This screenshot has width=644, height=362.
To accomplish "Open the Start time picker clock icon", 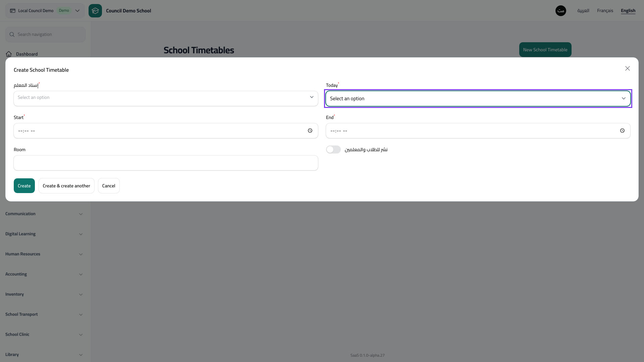I will click(x=310, y=131).
